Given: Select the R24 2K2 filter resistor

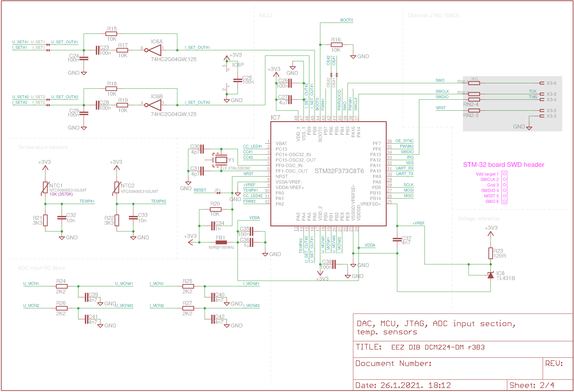Looking at the screenshot, I should point(62,286).
